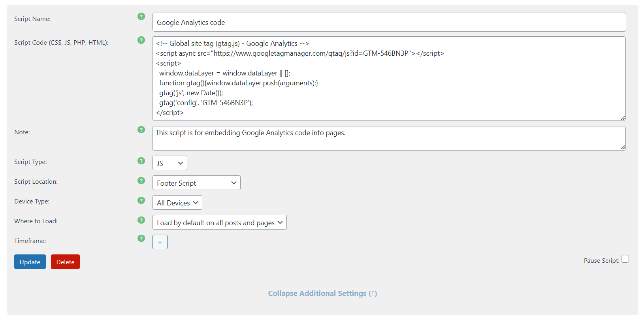Enable the Pause Script checkbox
This screenshot has height=320, width=644.
625,259
